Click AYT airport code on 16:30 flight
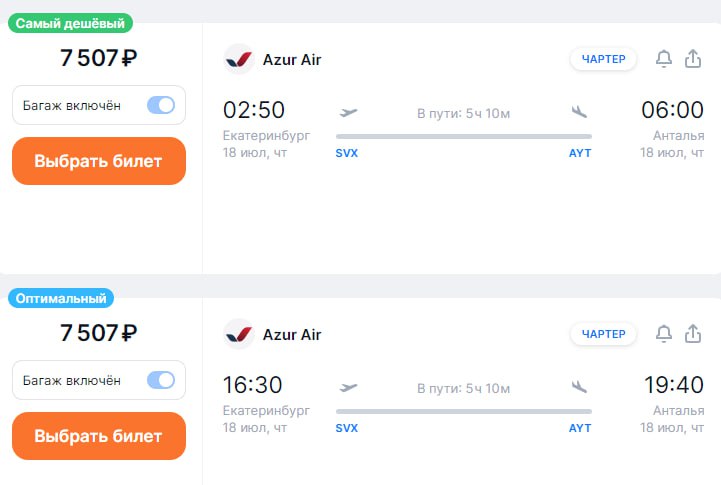 click(580, 428)
